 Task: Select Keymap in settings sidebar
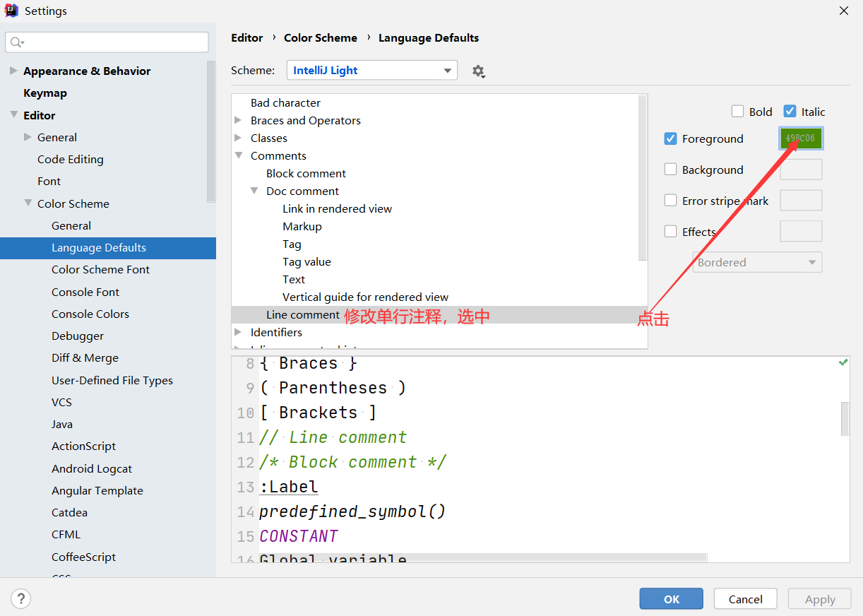[x=45, y=93]
